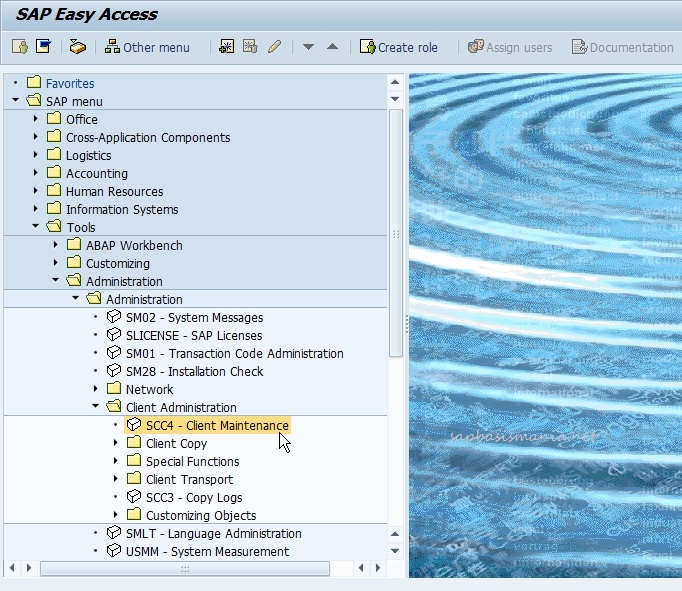The width and height of the screenshot is (682, 591).
Task: Click Human Resources folder label
Action: tap(114, 191)
